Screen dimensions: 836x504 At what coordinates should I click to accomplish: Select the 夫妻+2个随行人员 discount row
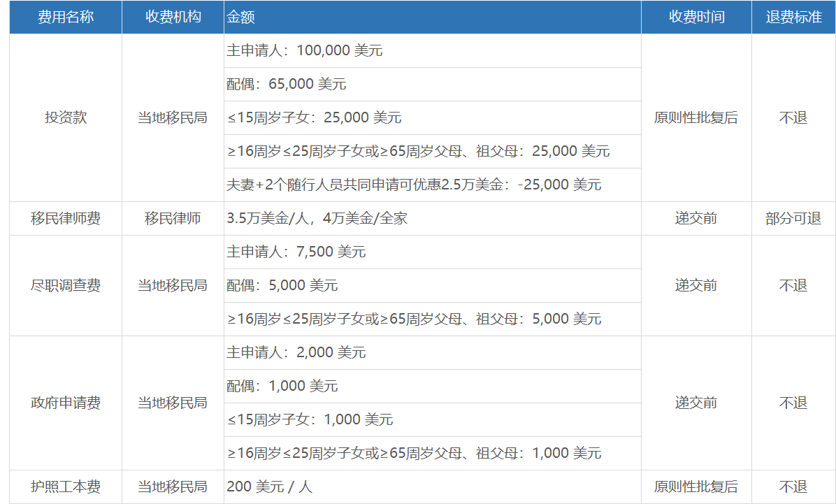click(414, 185)
